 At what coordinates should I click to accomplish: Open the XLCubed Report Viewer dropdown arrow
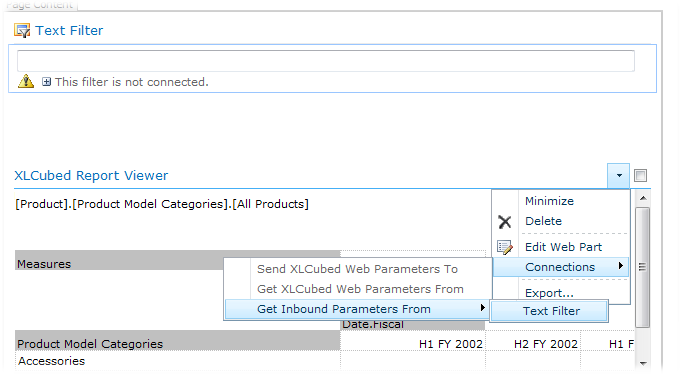pyautogui.click(x=619, y=176)
